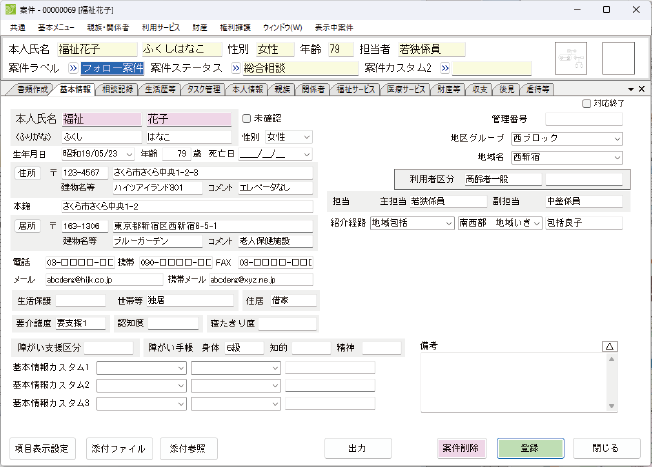The image size is (652, 467).
Task: Open the 福祉制度 menu
Action: tap(238, 28)
